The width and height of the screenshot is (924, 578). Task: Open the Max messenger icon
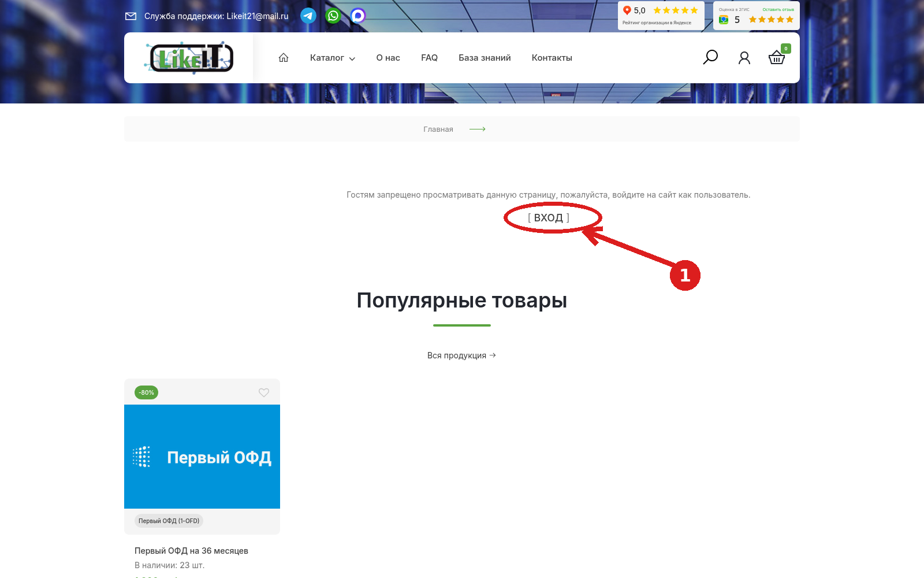358,16
